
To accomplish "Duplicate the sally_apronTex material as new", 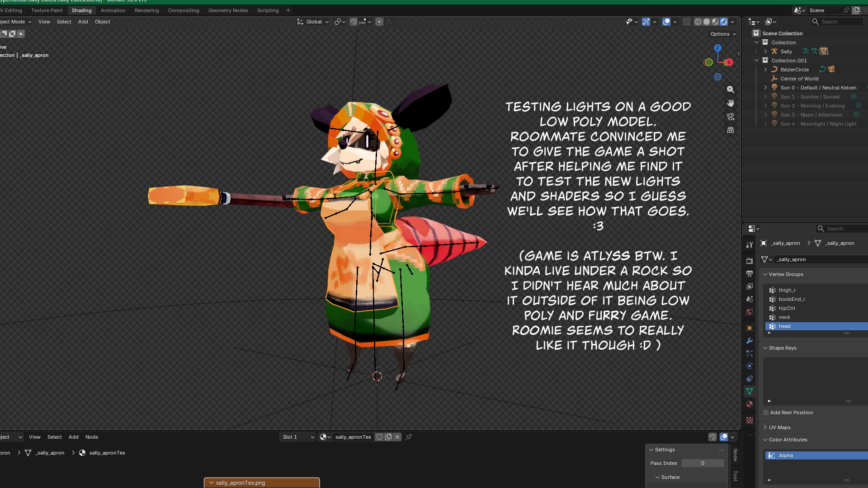I will click(x=388, y=437).
